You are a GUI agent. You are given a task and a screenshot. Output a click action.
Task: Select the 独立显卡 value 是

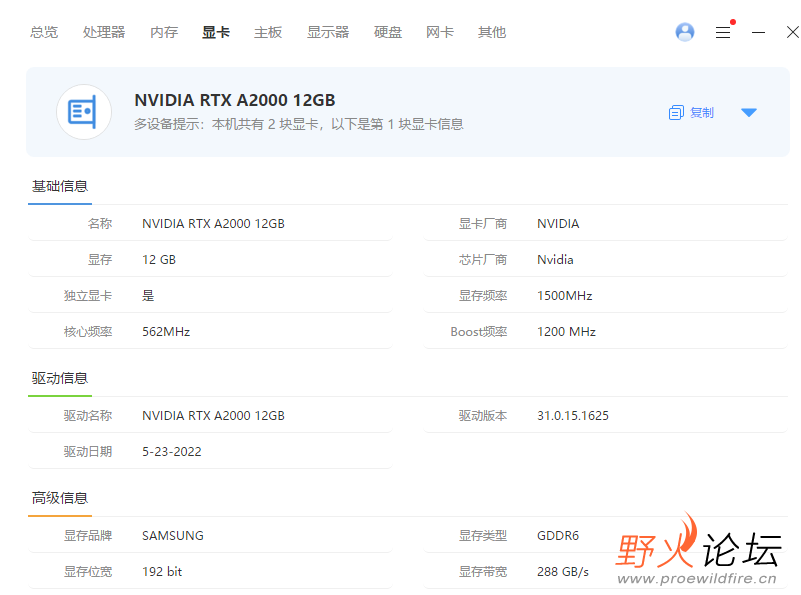[148, 296]
